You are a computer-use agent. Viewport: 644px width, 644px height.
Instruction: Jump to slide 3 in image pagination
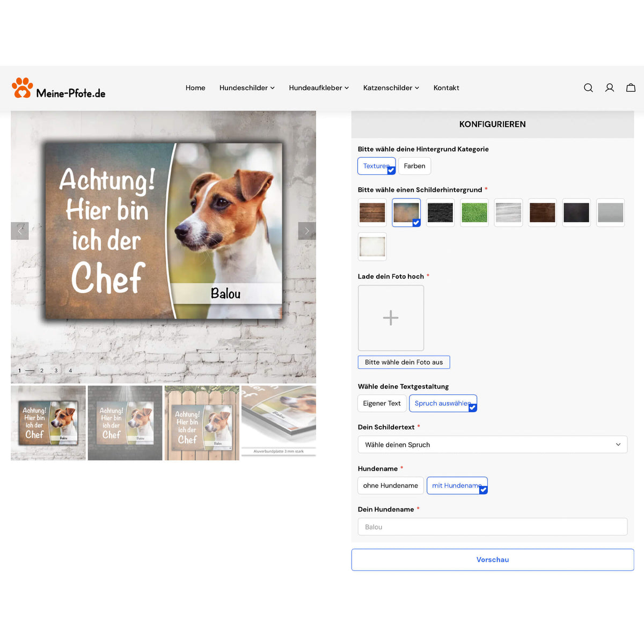[x=56, y=371]
